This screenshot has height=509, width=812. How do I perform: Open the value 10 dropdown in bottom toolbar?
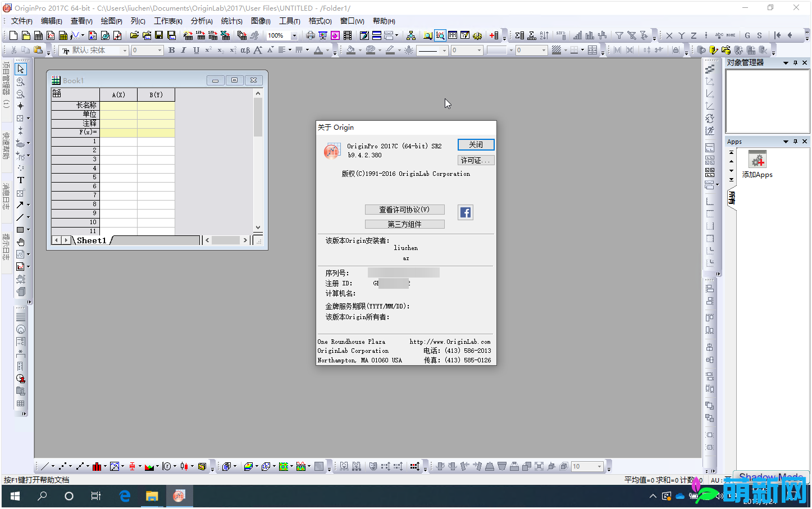600,466
